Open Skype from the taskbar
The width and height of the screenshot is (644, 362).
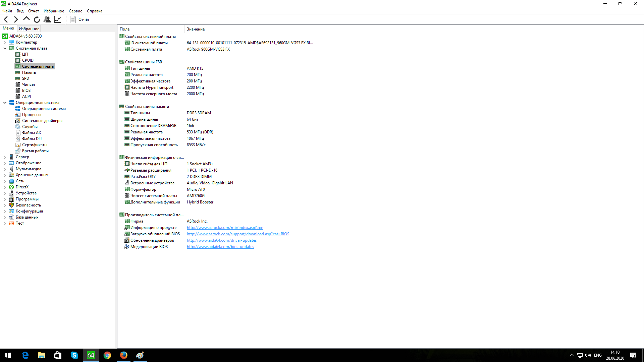[x=74, y=355]
